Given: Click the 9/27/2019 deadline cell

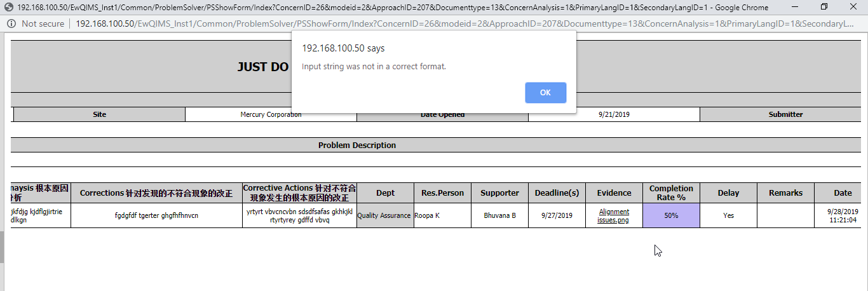Looking at the screenshot, I should click(x=557, y=215).
